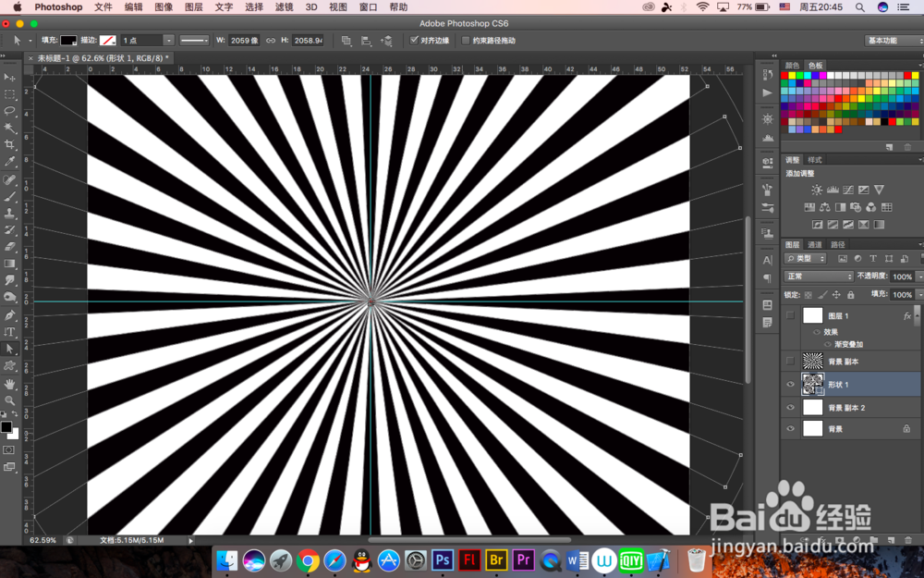Show the 背景 副本 layer
The height and width of the screenshot is (578, 924).
click(790, 361)
